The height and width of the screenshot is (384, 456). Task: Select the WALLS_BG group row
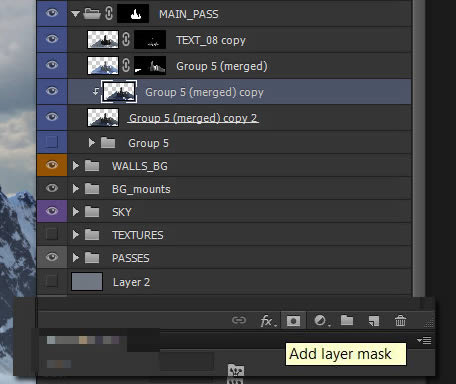pos(239,165)
